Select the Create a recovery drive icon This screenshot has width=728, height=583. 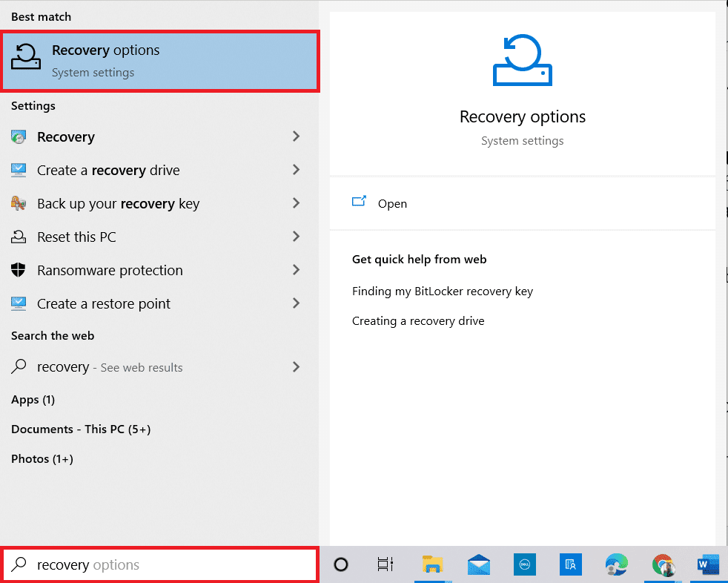tap(20, 170)
